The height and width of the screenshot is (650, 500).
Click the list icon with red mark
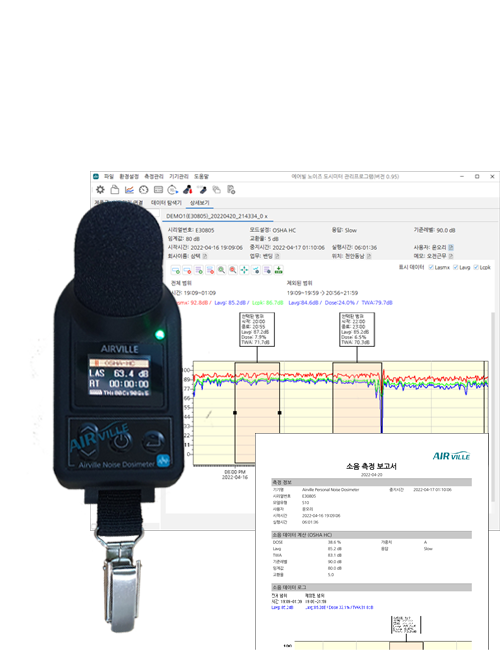(x=210, y=270)
